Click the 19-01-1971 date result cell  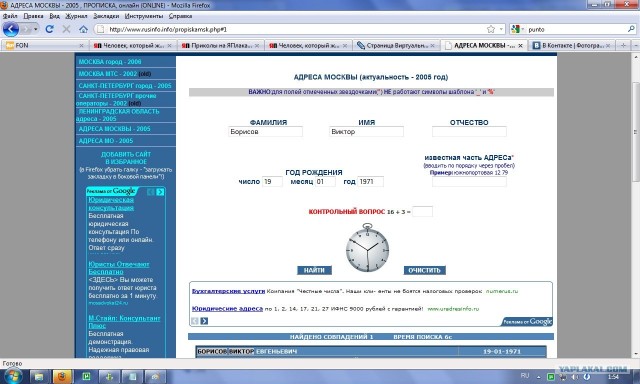pos(502,351)
